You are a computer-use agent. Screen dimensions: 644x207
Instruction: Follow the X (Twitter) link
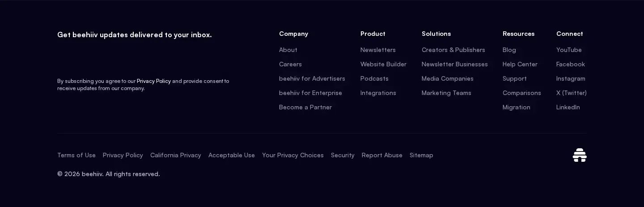572,93
